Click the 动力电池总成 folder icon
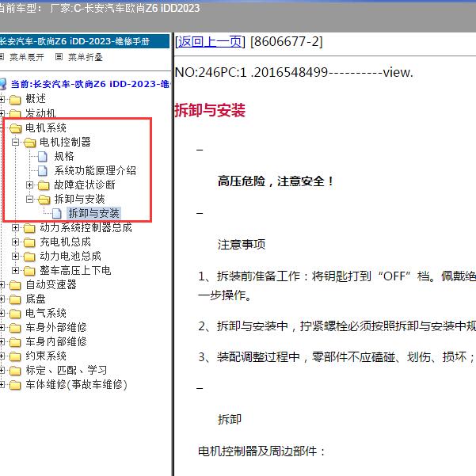Viewport: 476px width, 476px height. click(29, 257)
